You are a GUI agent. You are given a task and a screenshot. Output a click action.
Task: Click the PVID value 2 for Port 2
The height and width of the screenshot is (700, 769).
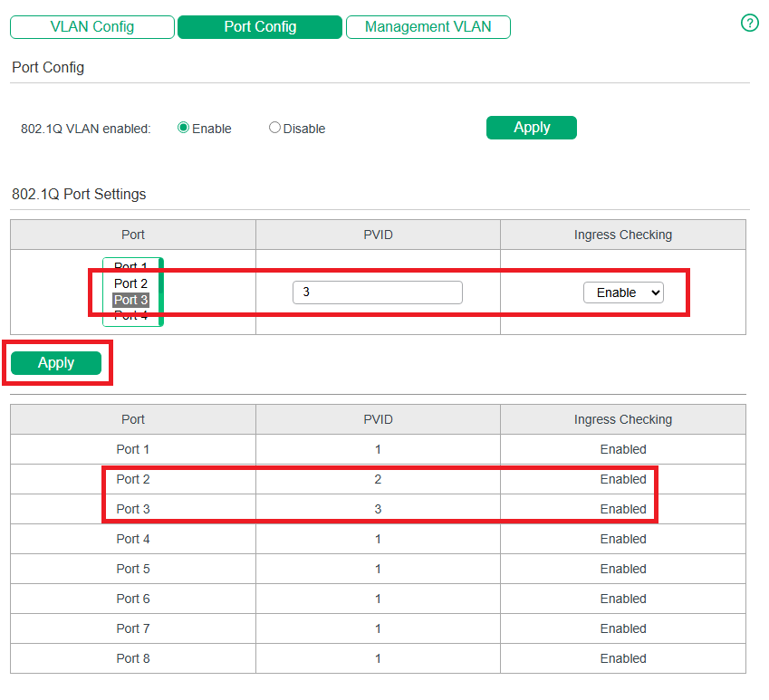(378, 479)
